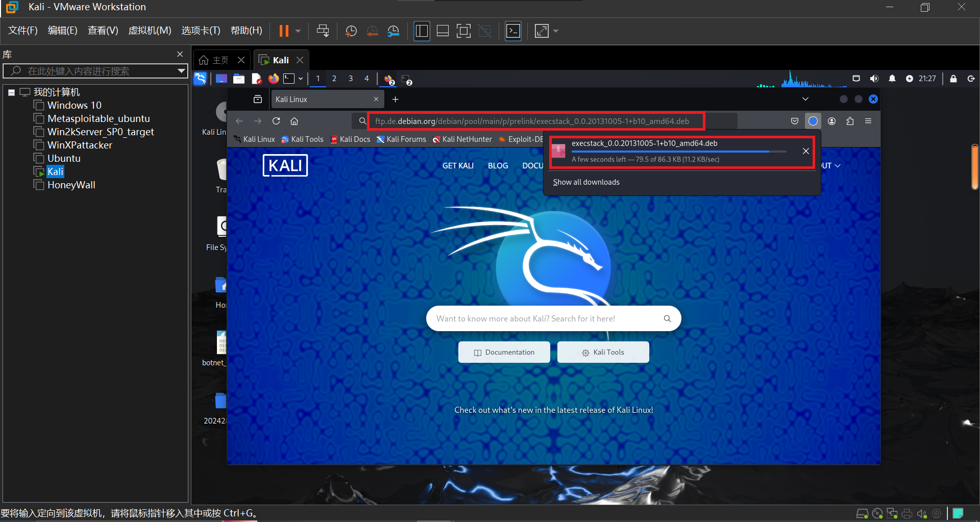Reload the current page in Firefox

[x=276, y=121]
